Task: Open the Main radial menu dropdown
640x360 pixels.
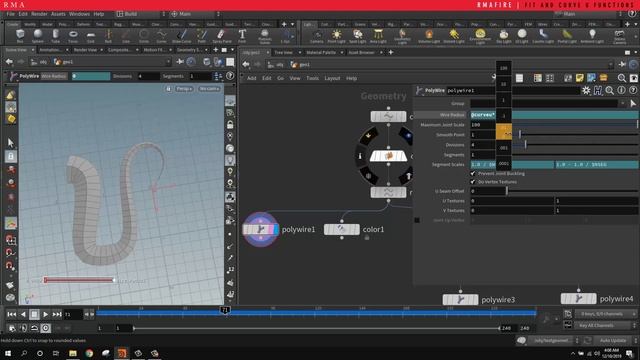Action: (x=195, y=14)
